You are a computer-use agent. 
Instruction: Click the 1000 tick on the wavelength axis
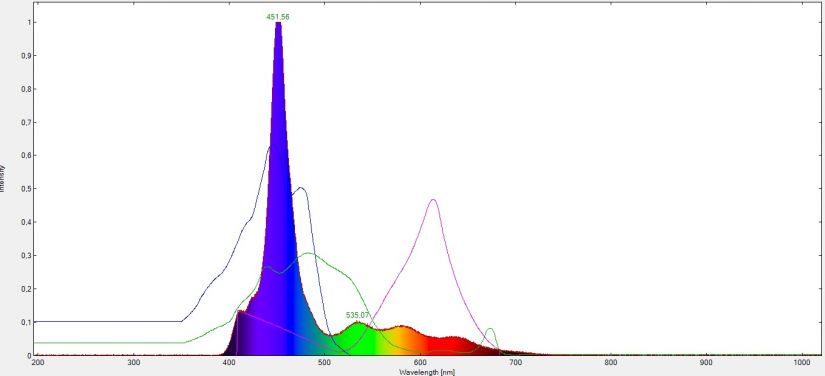point(801,363)
